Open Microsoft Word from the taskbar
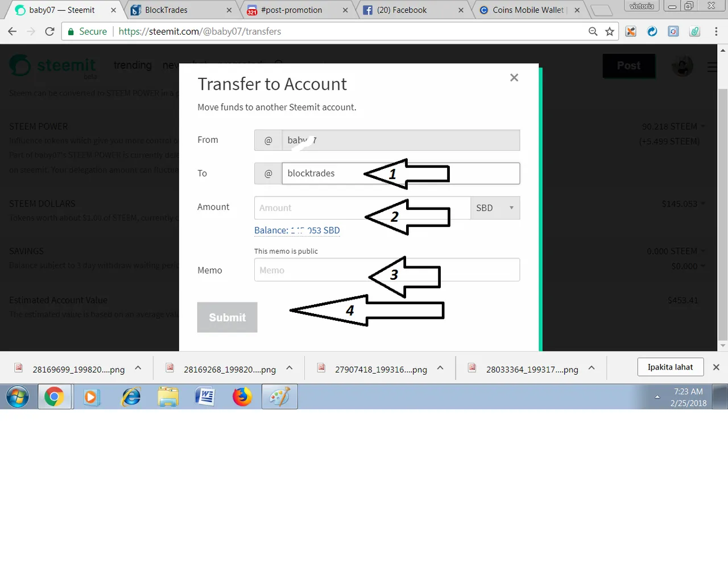The image size is (728, 567). (x=205, y=396)
